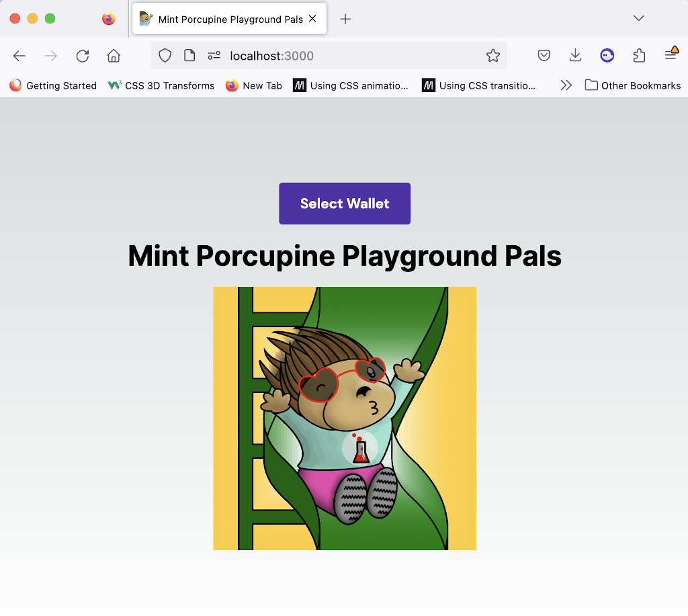The width and height of the screenshot is (688, 616).
Task: Open Firefox application menu
Action: (x=671, y=54)
